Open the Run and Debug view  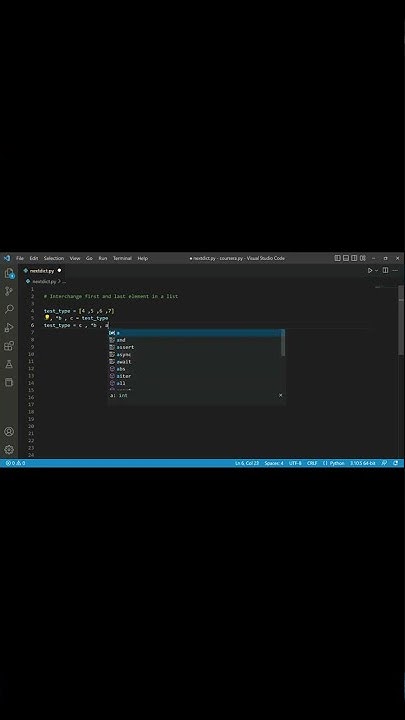[x=9, y=327]
